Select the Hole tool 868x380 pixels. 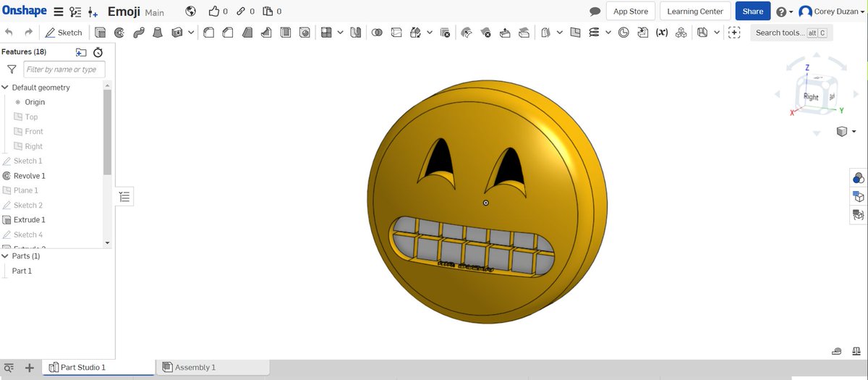coord(305,33)
